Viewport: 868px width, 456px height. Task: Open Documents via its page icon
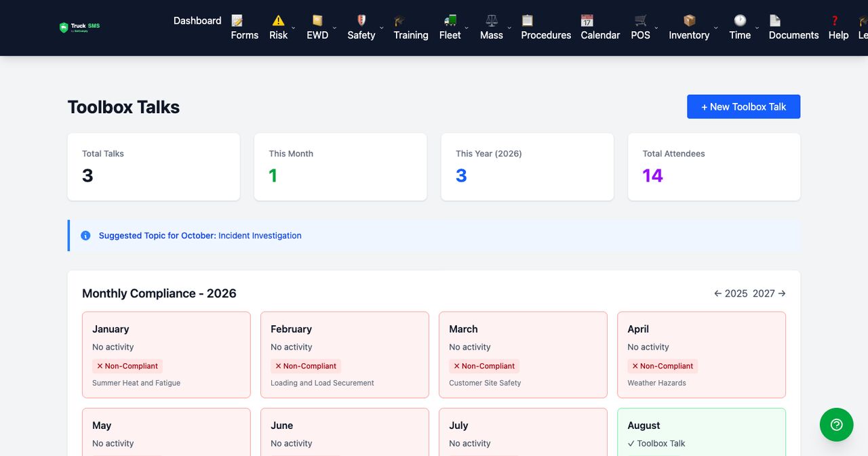coord(775,20)
